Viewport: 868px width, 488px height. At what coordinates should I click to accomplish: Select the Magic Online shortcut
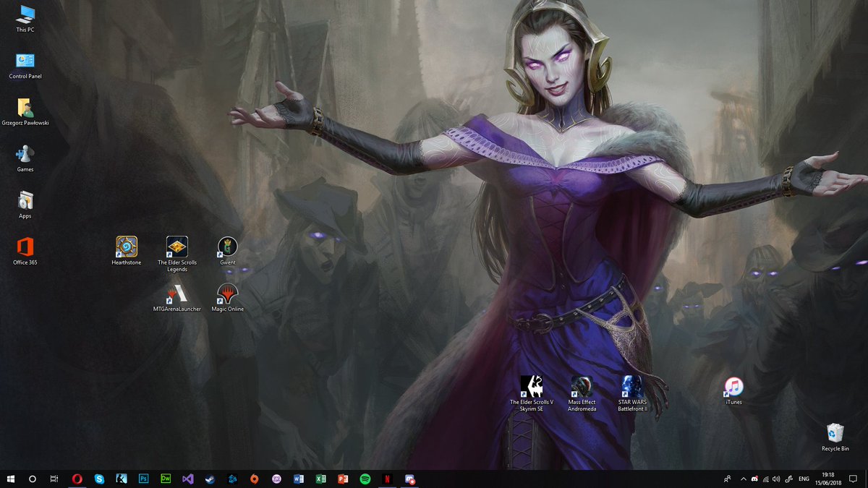[228, 298]
